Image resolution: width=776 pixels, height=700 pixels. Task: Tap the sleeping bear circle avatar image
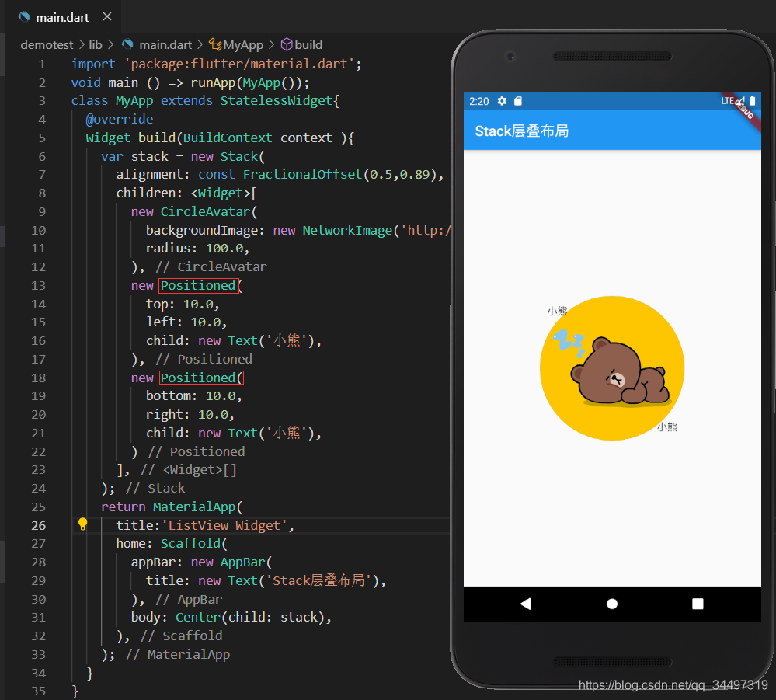pyautogui.click(x=612, y=368)
